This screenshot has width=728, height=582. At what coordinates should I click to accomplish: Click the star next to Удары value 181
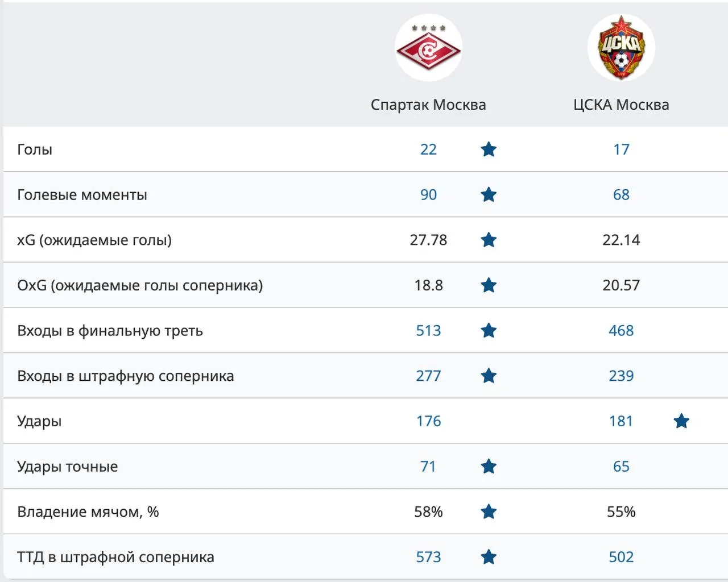point(681,421)
